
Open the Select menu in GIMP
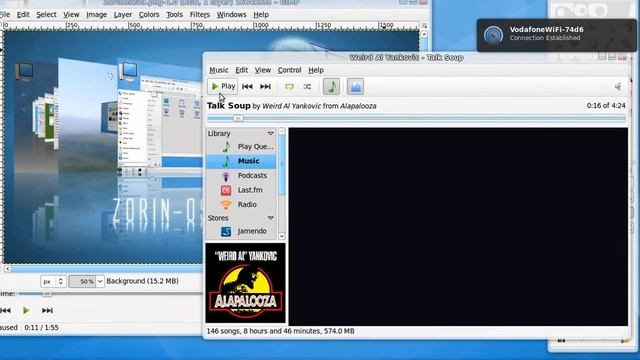point(47,15)
